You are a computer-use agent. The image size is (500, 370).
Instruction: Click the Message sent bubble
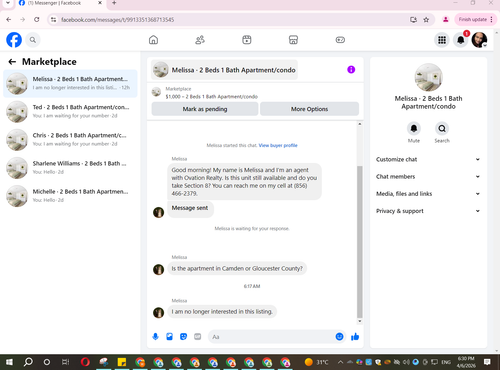(190, 208)
